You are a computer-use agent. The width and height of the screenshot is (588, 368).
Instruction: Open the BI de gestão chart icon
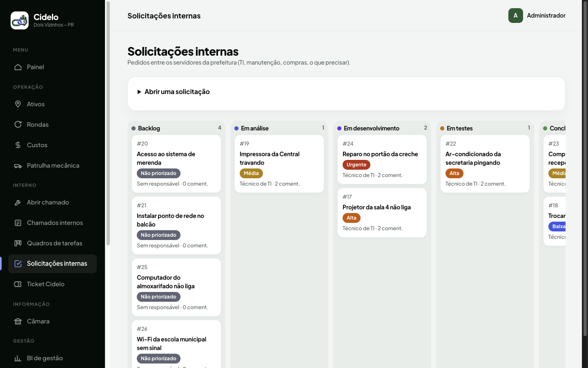click(x=18, y=358)
